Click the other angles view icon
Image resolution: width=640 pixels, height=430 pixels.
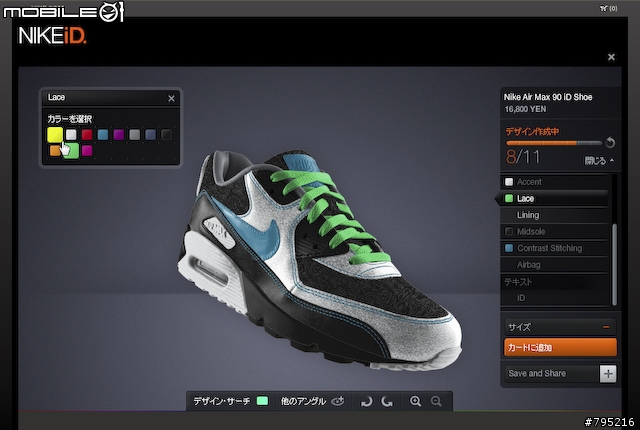[x=338, y=401]
